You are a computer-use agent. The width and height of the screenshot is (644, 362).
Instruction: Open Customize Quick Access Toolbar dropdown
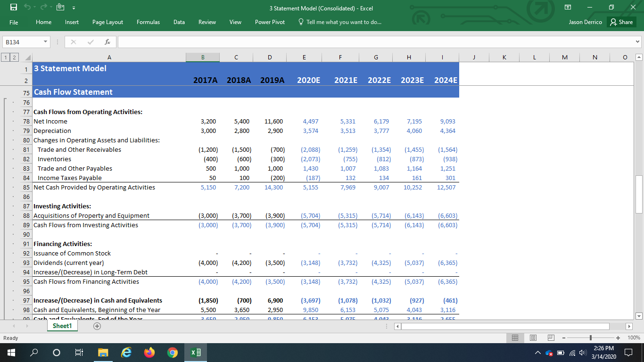(x=74, y=8)
